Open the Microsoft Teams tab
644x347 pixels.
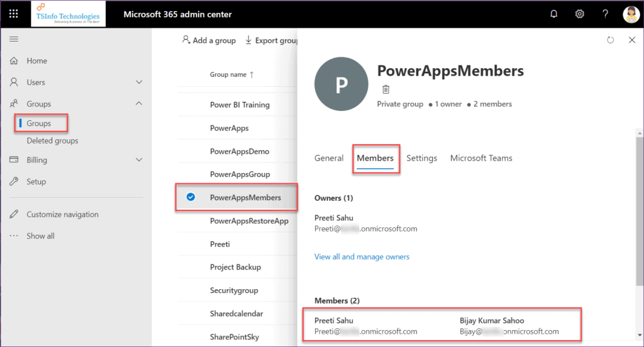(x=481, y=158)
